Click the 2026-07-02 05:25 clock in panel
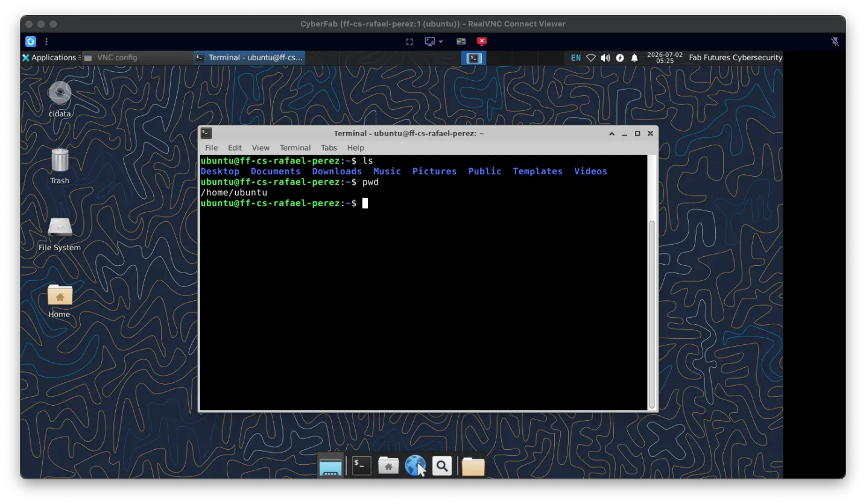The image size is (866, 504). tap(665, 58)
